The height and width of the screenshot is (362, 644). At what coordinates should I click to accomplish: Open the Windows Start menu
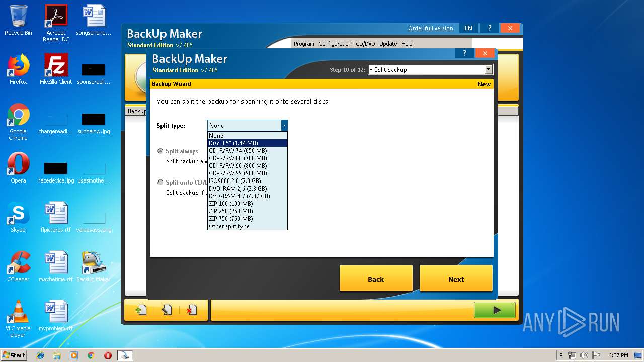(14, 355)
